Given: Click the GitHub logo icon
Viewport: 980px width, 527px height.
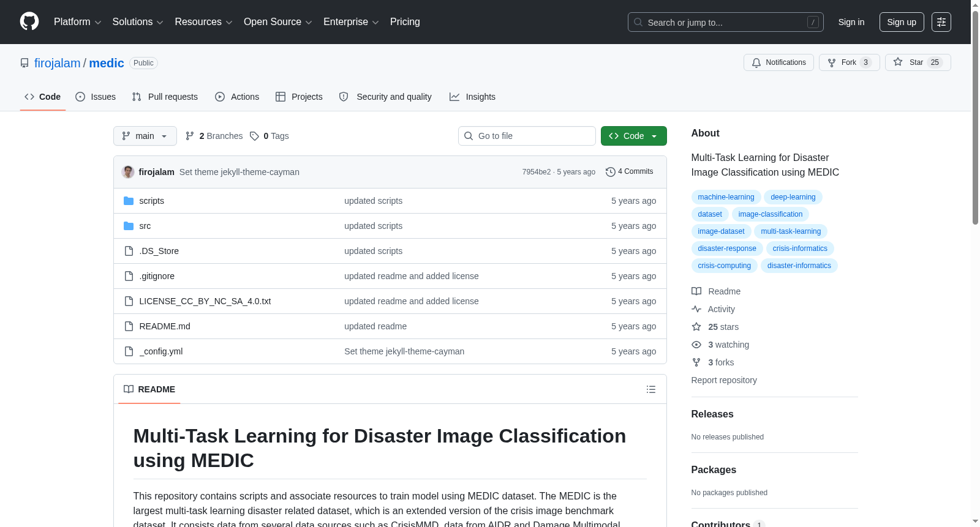Looking at the screenshot, I should 29,21.
